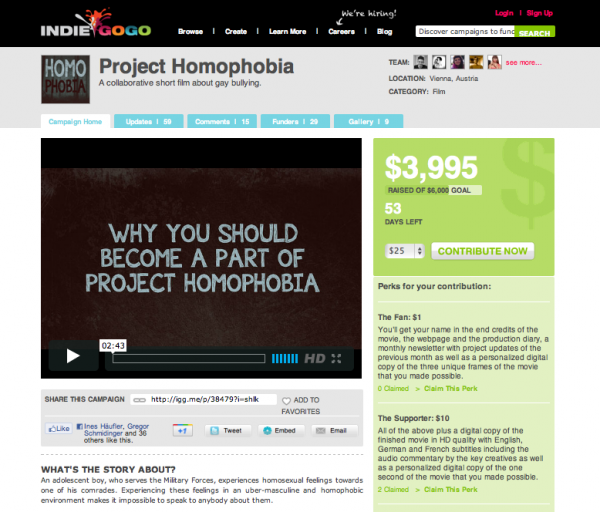Add to favorites with heart icon
Image resolution: width=600 pixels, height=512 pixels.
[x=301, y=405]
